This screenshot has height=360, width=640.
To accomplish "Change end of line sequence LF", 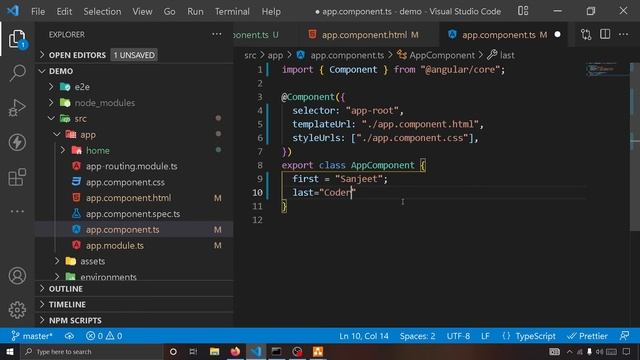I will (x=485, y=336).
